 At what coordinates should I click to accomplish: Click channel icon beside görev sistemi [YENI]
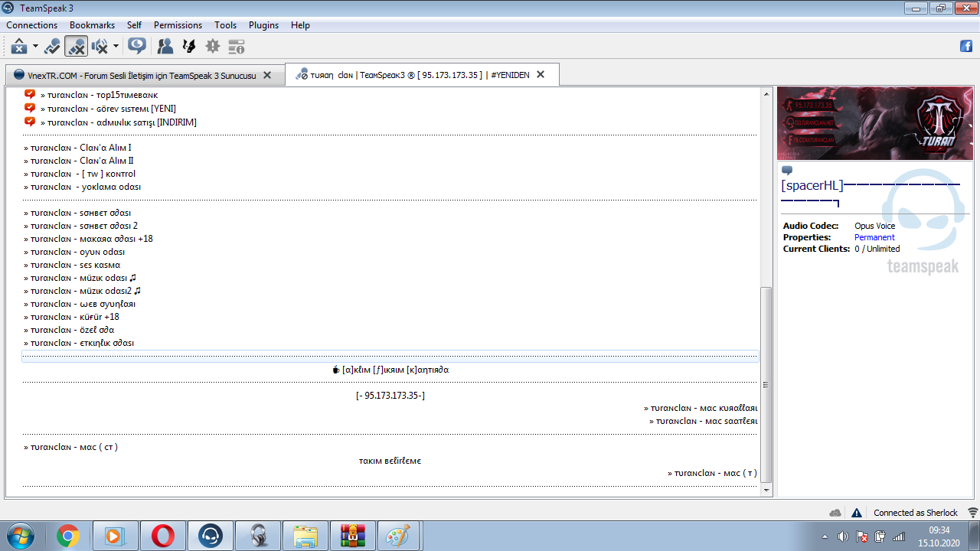coord(30,108)
